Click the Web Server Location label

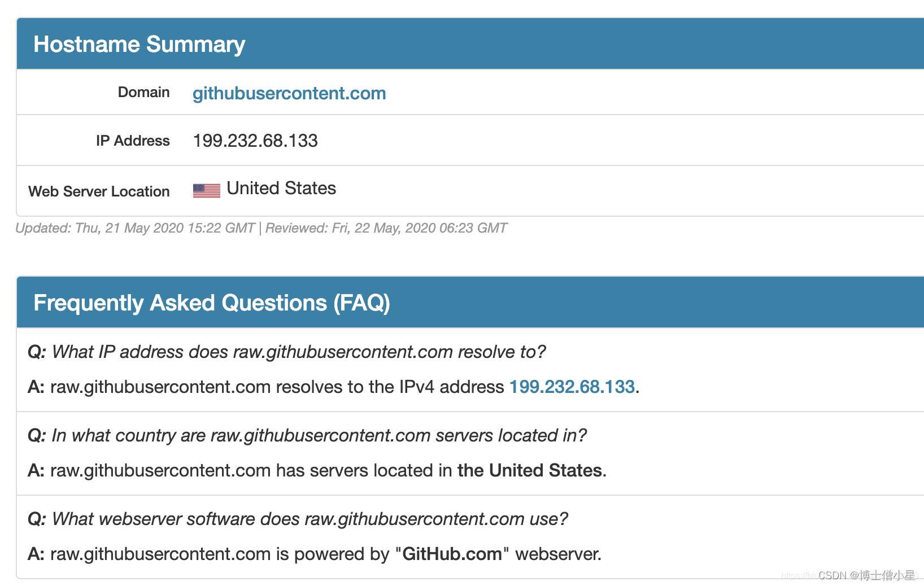point(99,191)
